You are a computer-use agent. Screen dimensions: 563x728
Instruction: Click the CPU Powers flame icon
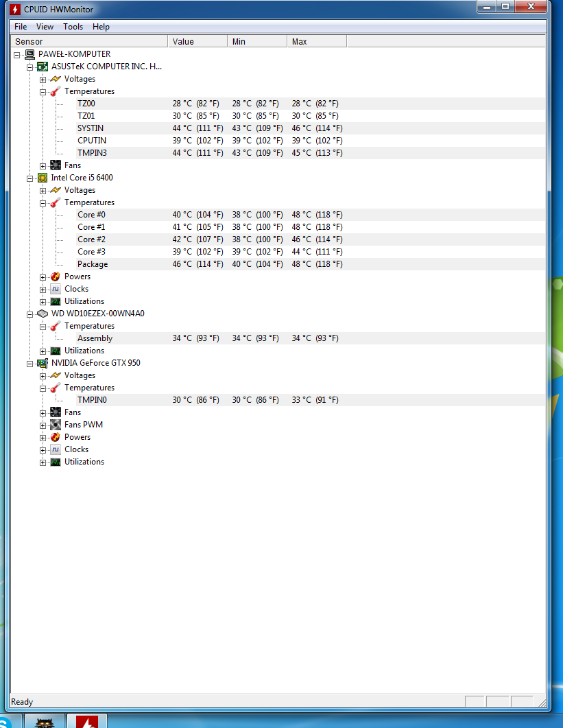pos(56,277)
